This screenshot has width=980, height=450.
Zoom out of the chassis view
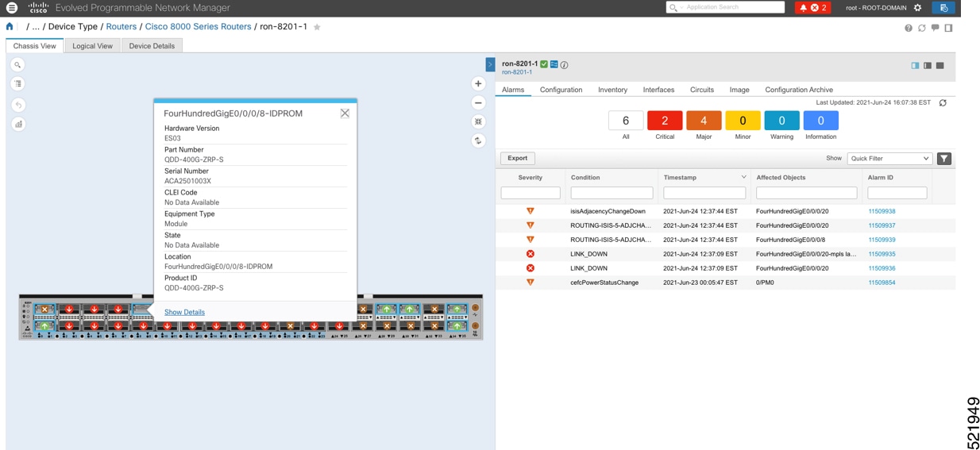tap(478, 103)
